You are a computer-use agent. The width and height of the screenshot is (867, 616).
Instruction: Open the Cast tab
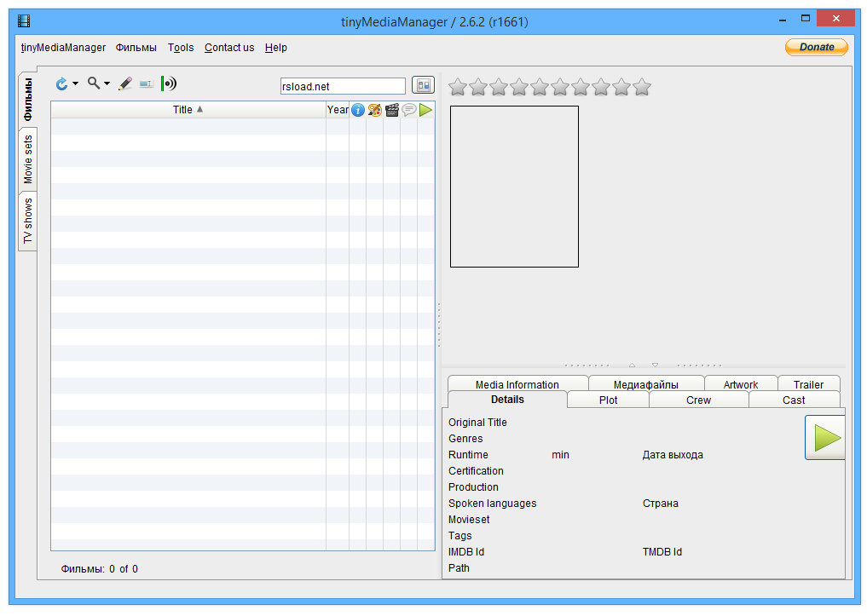pyautogui.click(x=794, y=400)
